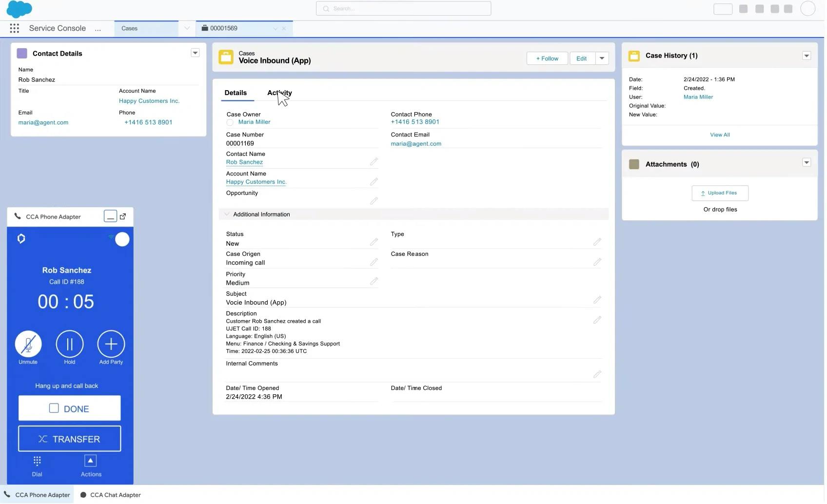Add Party to the active call

[111, 345]
